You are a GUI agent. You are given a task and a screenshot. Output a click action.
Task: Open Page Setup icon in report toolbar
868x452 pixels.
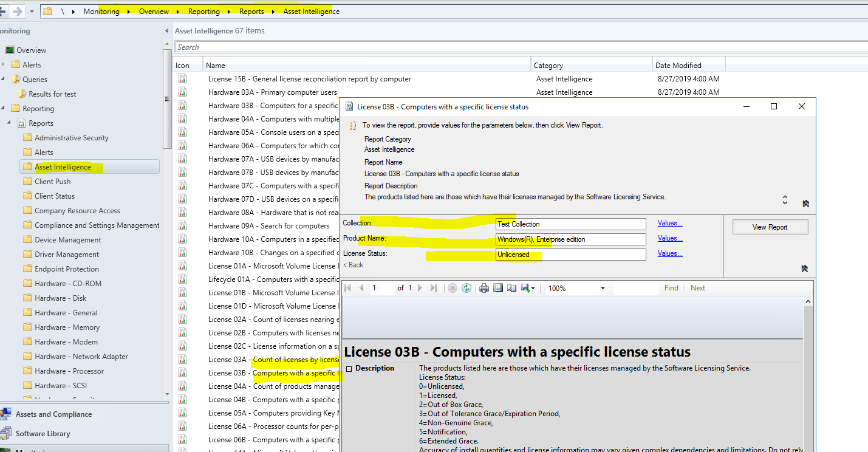click(511, 288)
